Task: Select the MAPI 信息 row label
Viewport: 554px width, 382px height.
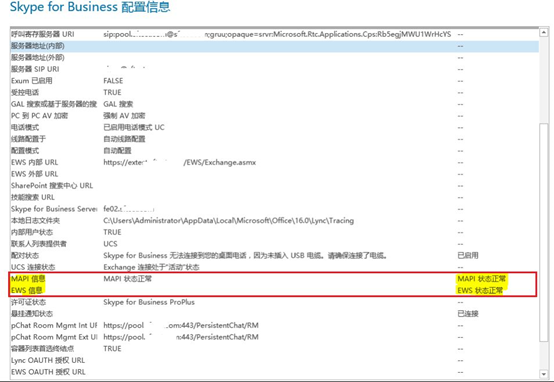Action: (x=28, y=279)
